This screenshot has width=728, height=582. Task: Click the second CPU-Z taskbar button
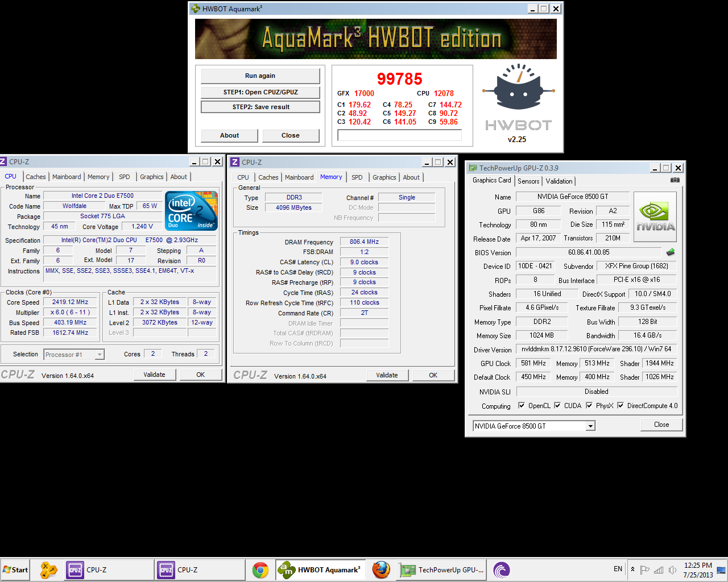point(200,570)
